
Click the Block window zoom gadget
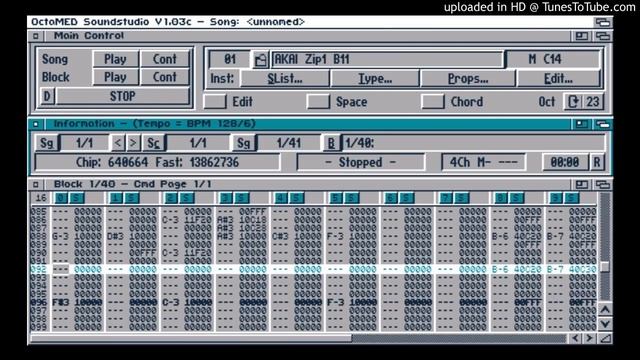coord(581,184)
